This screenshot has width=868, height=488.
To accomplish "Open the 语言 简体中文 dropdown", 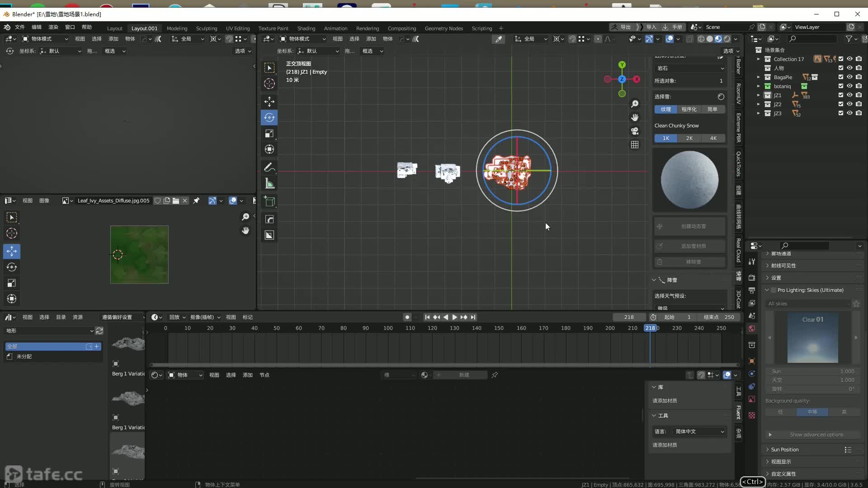I will [x=700, y=432].
